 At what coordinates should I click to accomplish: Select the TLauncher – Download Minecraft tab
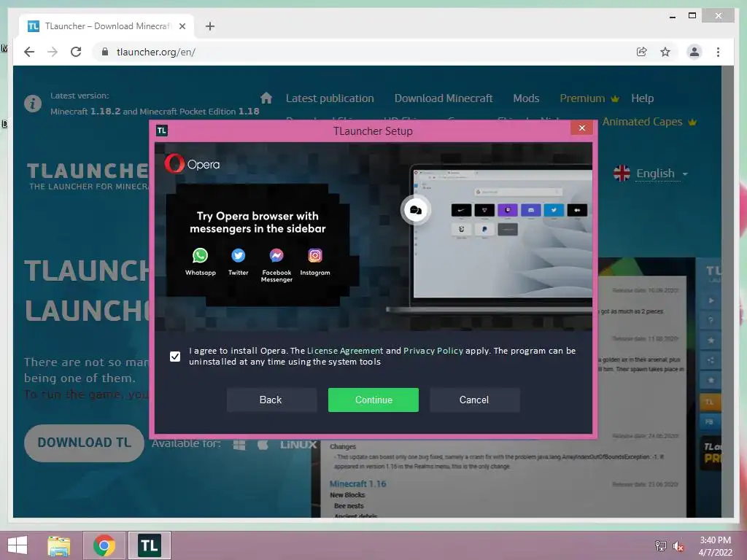coord(107,26)
